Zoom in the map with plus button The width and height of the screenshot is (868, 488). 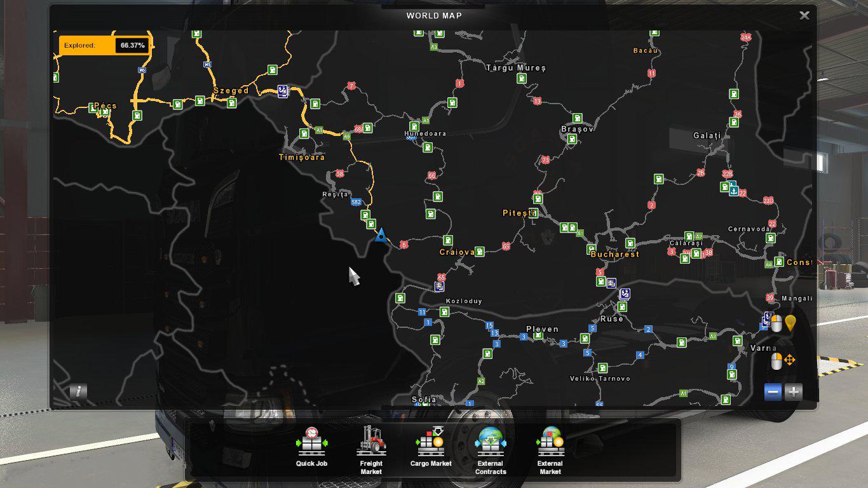click(x=794, y=392)
